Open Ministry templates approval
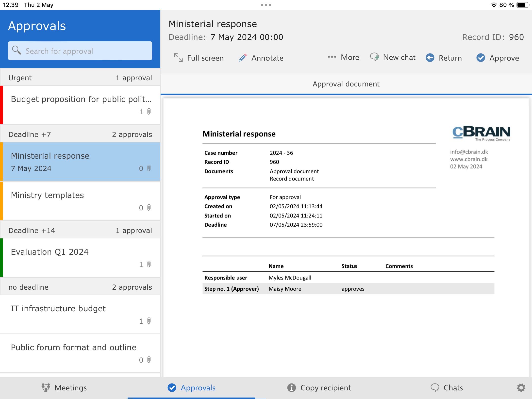The image size is (532, 399). (x=80, y=201)
